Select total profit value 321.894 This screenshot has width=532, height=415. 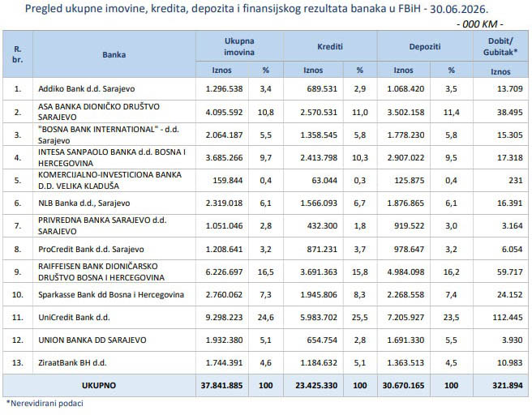tap(507, 386)
